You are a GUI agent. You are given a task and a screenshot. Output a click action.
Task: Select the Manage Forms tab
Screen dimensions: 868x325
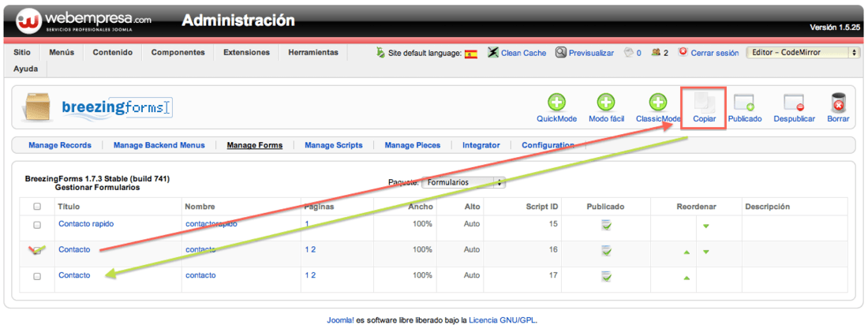pyautogui.click(x=255, y=145)
